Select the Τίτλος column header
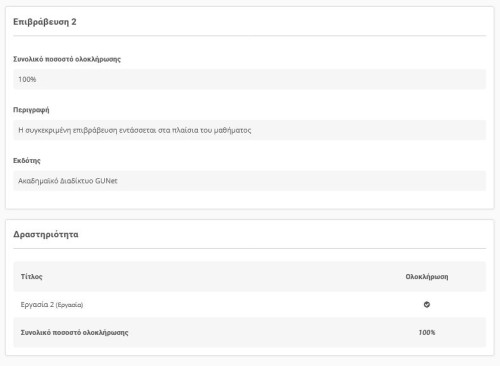The height and width of the screenshot is (366, 500). coord(32,277)
